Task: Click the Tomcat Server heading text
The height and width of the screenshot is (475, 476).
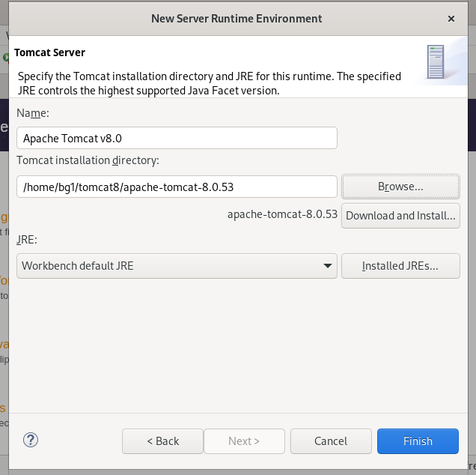Action: [50, 52]
